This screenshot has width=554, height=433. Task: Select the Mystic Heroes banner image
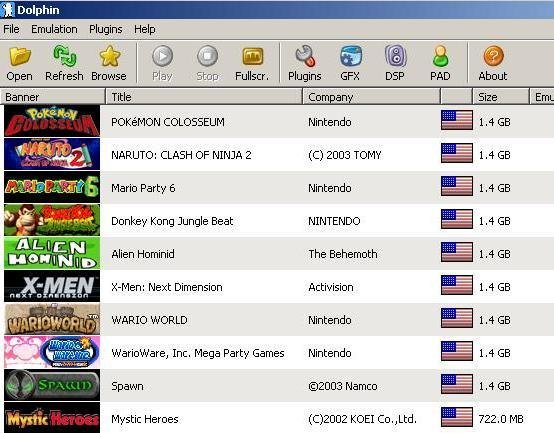click(x=52, y=418)
